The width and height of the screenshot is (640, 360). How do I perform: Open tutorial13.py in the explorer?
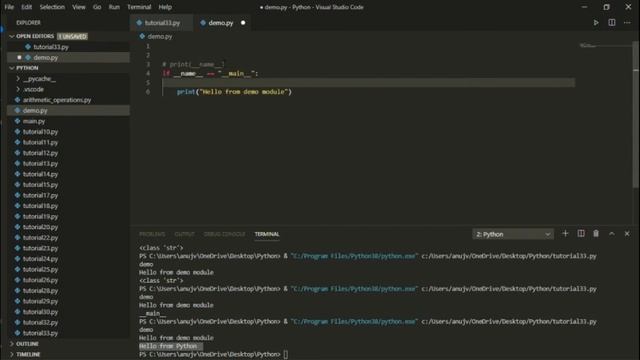click(40, 164)
